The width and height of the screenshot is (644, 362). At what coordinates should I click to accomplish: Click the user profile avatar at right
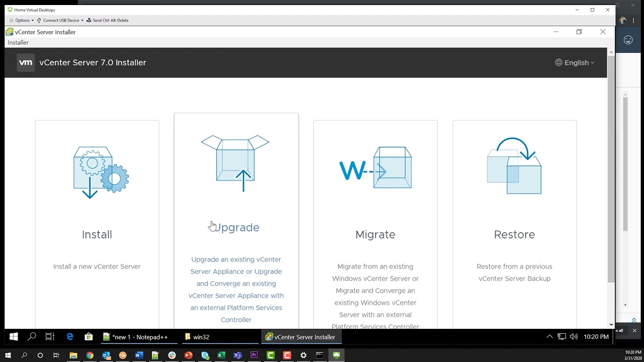[624, 20]
